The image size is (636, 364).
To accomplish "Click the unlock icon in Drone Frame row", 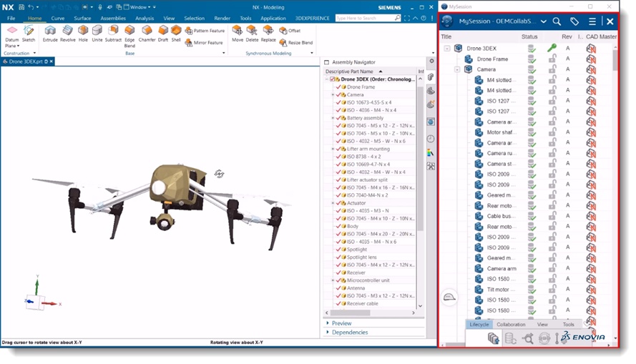I will [x=552, y=59].
